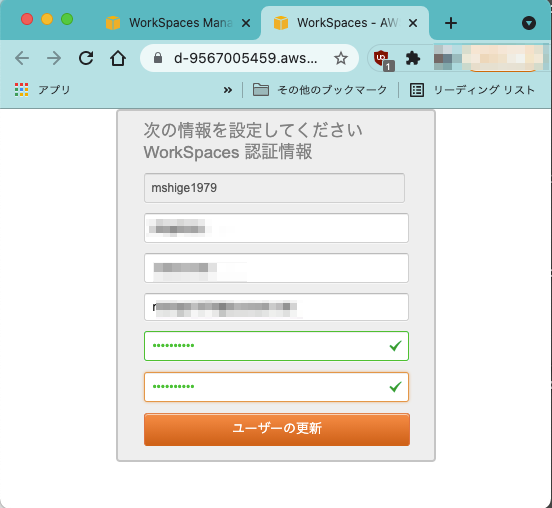Click the address bar URL
Image resolution: width=552 pixels, height=508 pixels.
(x=245, y=58)
